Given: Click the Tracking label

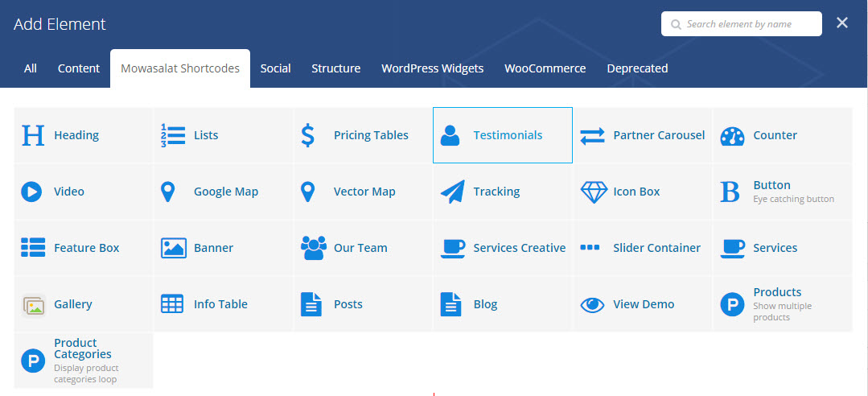Looking at the screenshot, I should pyautogui.click(x=496, y=192).
